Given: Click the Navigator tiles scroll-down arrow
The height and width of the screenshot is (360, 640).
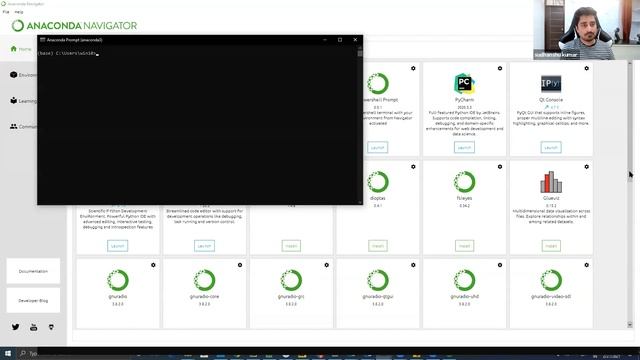Looking at the screenshot, I should click(x=630, y=324).
